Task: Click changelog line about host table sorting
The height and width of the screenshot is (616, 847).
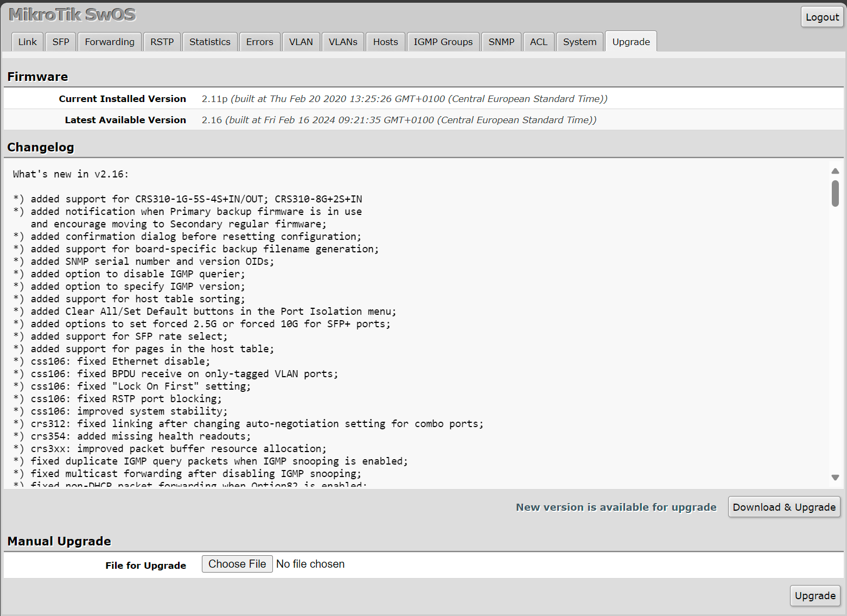Action: coord(129,299)
